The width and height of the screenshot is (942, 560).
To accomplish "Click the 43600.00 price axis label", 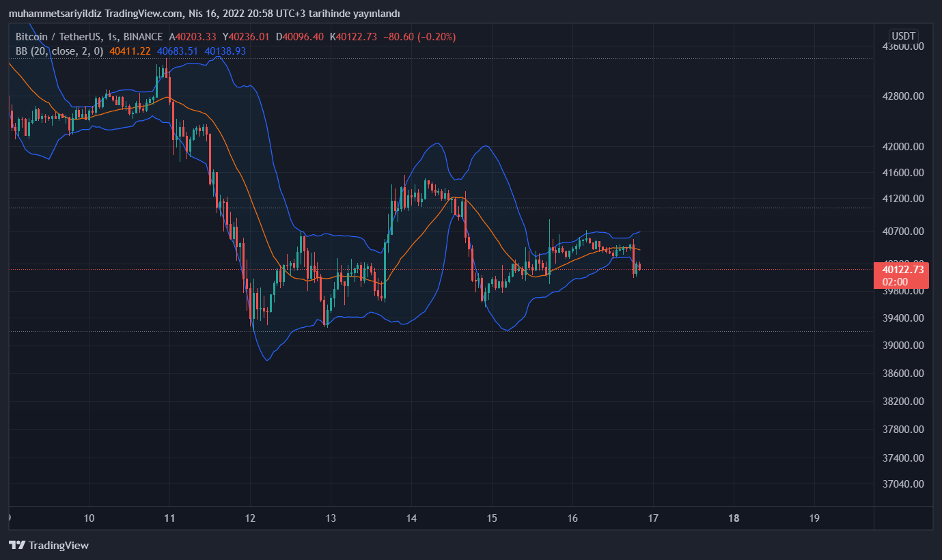I will click(903, 46).
